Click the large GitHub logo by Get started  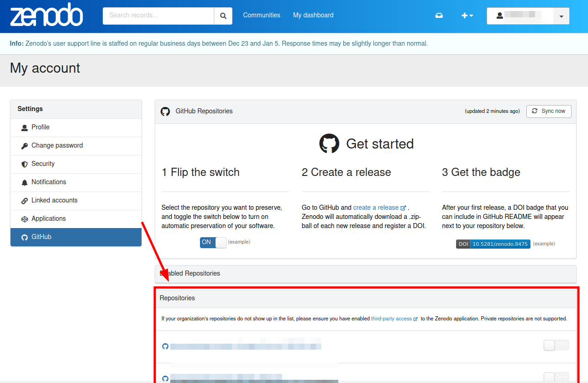point(329,144)
